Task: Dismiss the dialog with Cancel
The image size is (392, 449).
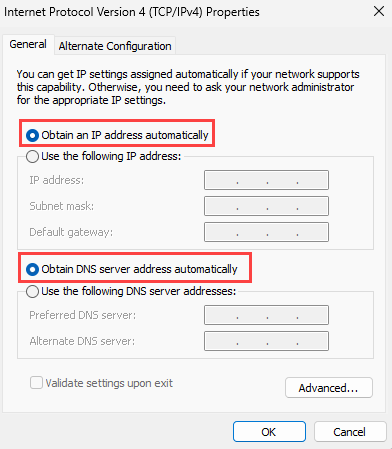Action: [x=350, y=432]
